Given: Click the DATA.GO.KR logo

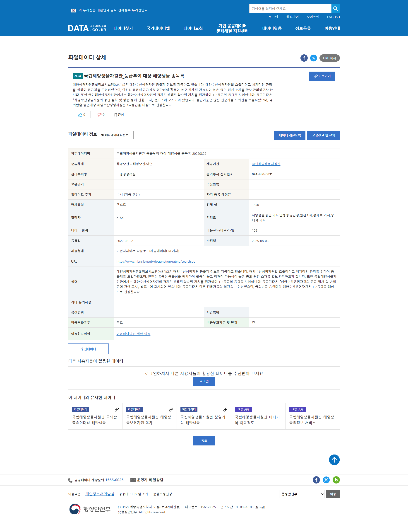Looking at the screenshot, I should (x=87, y=28).
